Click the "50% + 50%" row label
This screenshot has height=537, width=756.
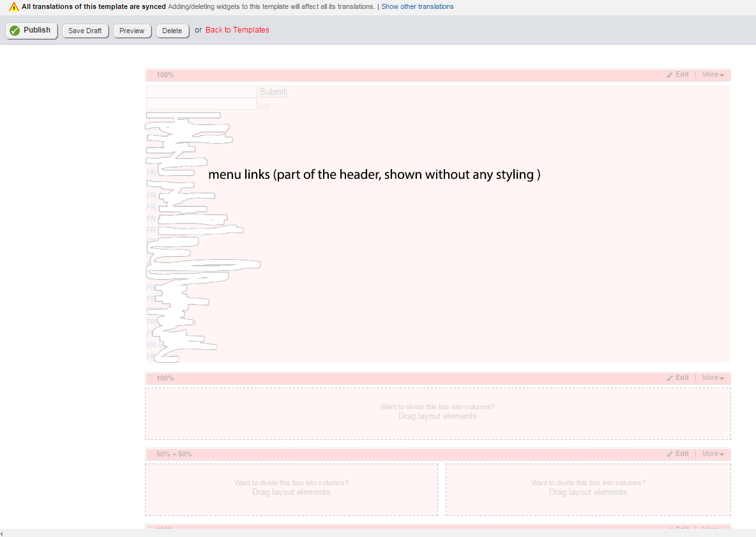(x=174, y=454)
